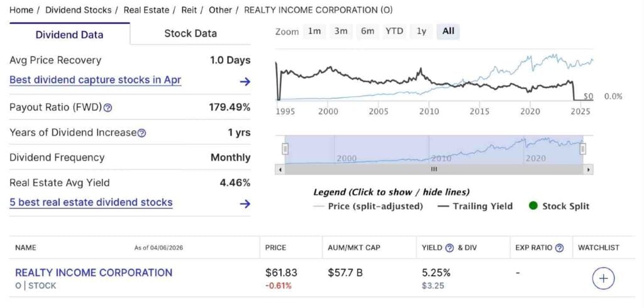The width and height of the screenshot is (644, 308).
Task: Click the Exp Ratio help icon
Action: [x=559, y=248]
